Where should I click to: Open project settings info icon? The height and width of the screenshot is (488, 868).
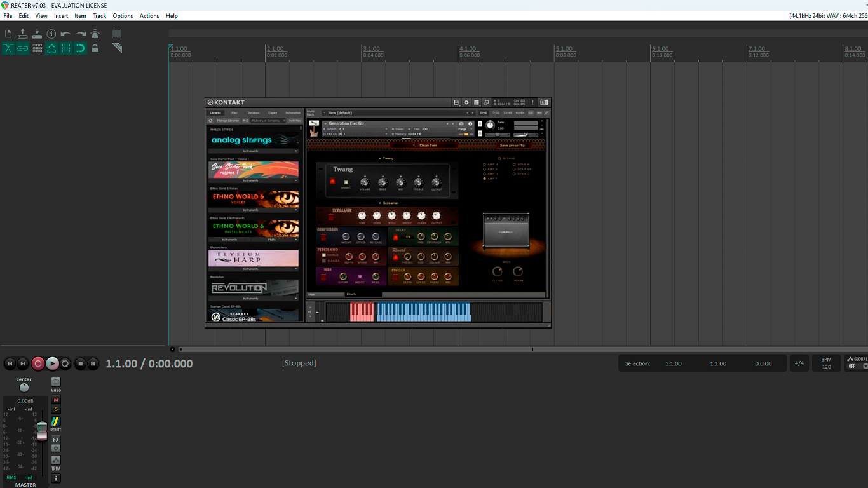pos(51,34)
